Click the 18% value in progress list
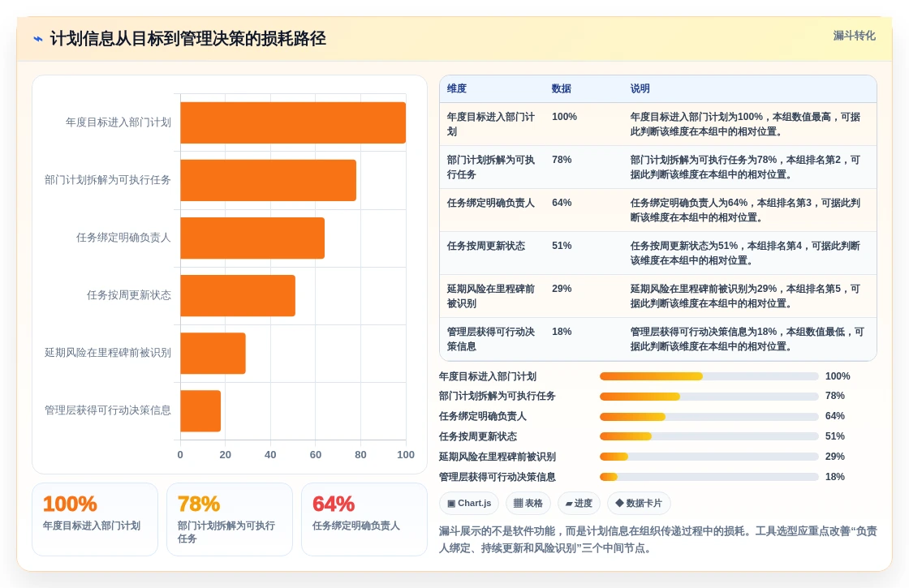Screen dimensions: 909x588 click(835, 477)
